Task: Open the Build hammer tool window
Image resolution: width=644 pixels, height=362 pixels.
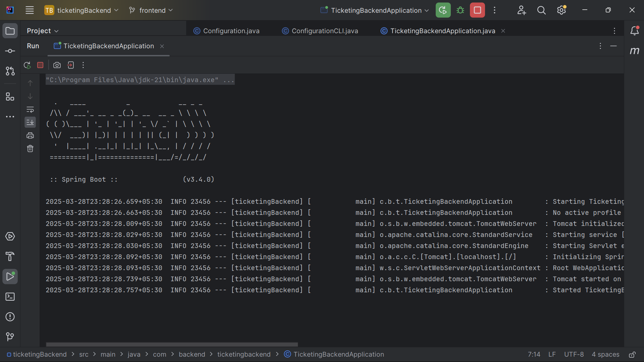Action: pyautogui.click(x=10, y=256)
